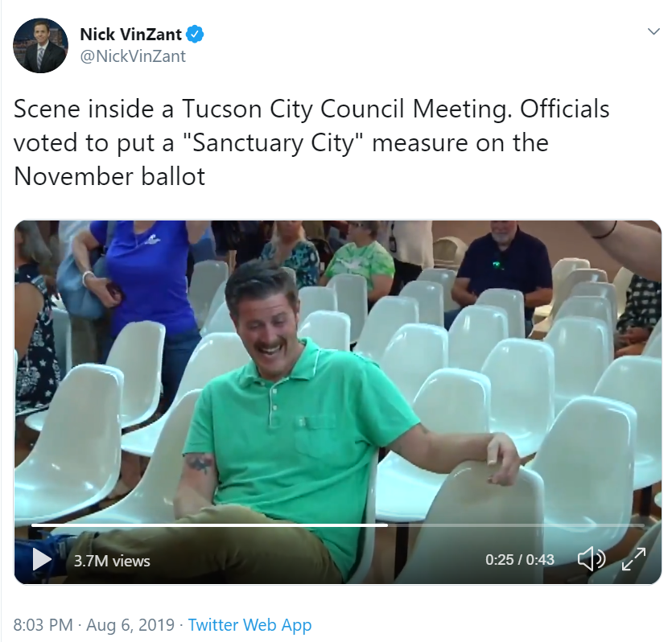Screen dimensions: 672x642
Task: Click the 0:25 / 0:43 time display
Action: tap(519, 559)
